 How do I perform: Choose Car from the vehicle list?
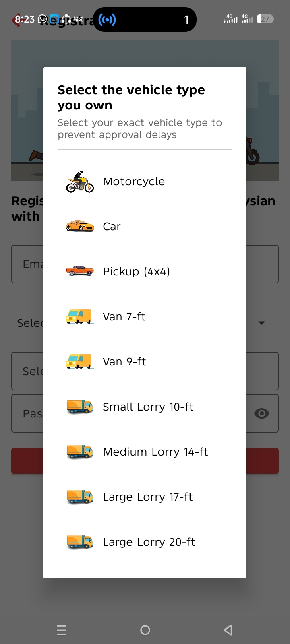click(x=112, y=227)
